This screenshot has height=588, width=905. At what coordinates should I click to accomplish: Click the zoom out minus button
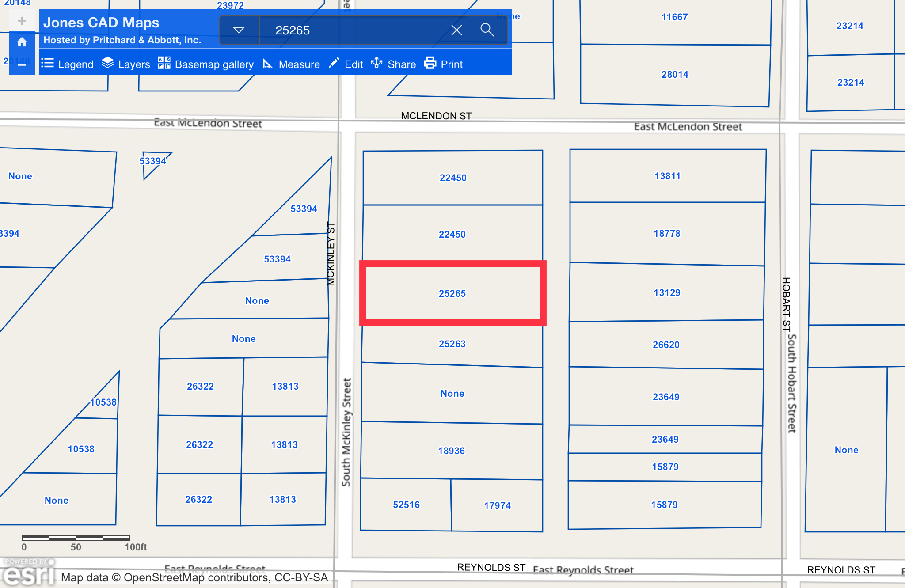21,65
